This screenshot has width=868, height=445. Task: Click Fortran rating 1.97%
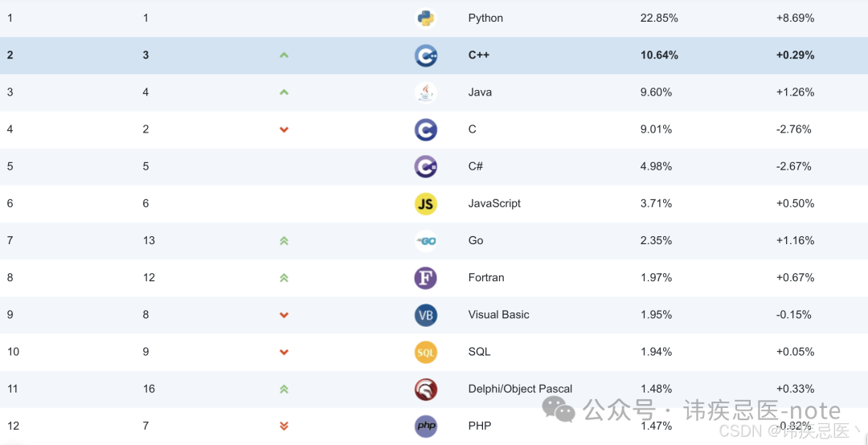click(x=656, y=278)
